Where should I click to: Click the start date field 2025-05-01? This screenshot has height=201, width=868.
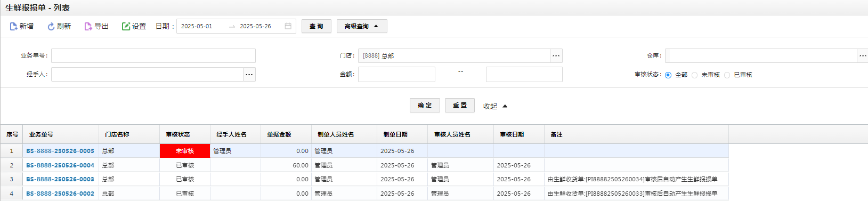197,26
